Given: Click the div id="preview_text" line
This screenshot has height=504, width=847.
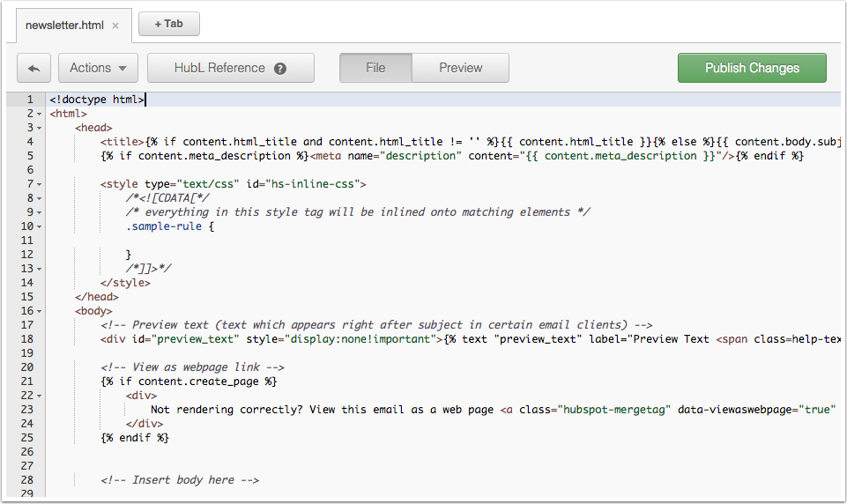Looking at the screenshot, I should coord(470,339).
